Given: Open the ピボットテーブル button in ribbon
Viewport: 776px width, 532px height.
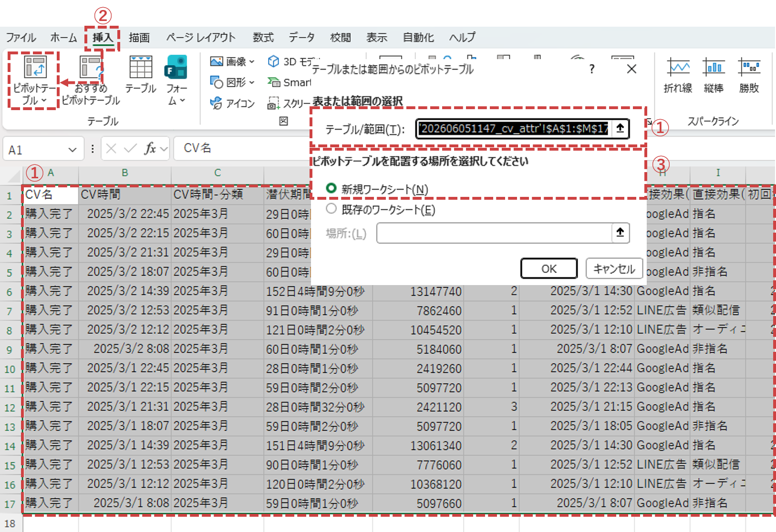Looking at the screenshot, I should point(34,80).
